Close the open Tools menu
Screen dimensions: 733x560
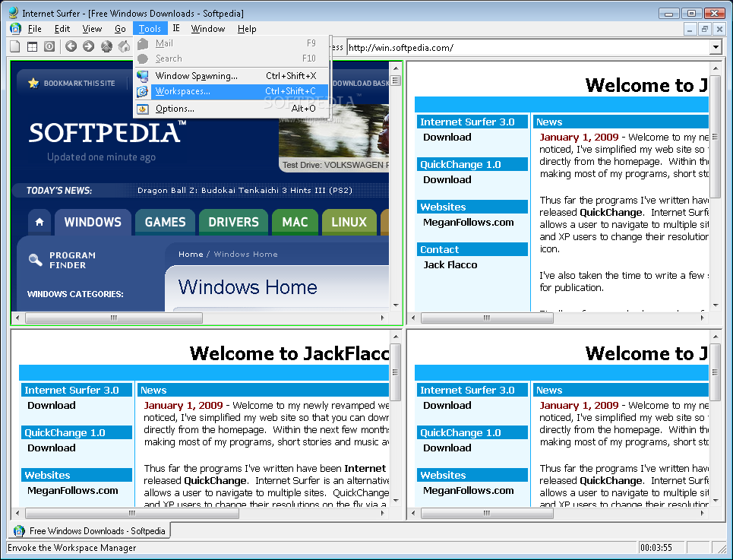tap(150, 29)
